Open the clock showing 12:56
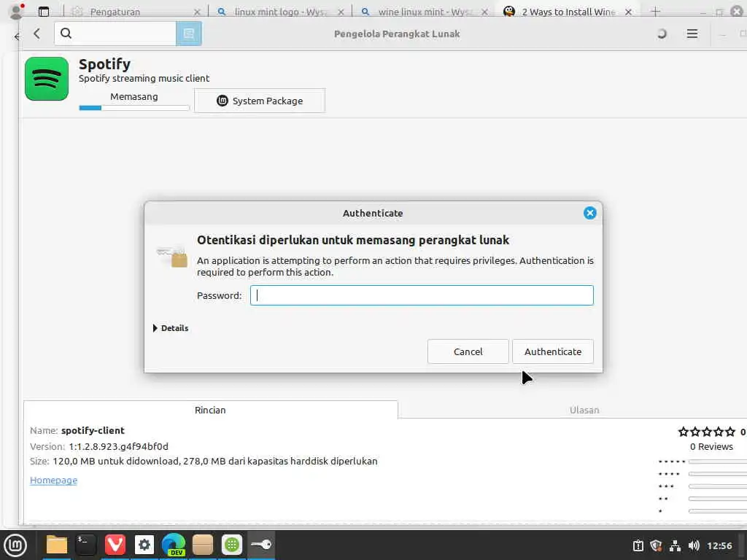Viewport: 747px width, 560px height. pos(719,545)
